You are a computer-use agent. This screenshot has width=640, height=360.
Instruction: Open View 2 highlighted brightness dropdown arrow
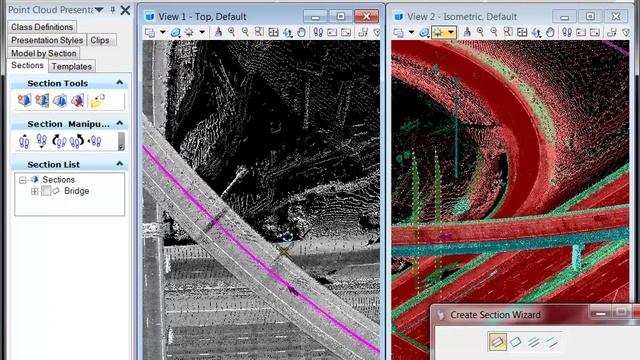coord(451,32)
